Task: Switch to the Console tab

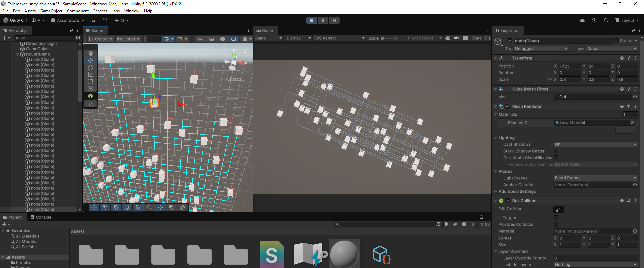Action: (41, 217)
